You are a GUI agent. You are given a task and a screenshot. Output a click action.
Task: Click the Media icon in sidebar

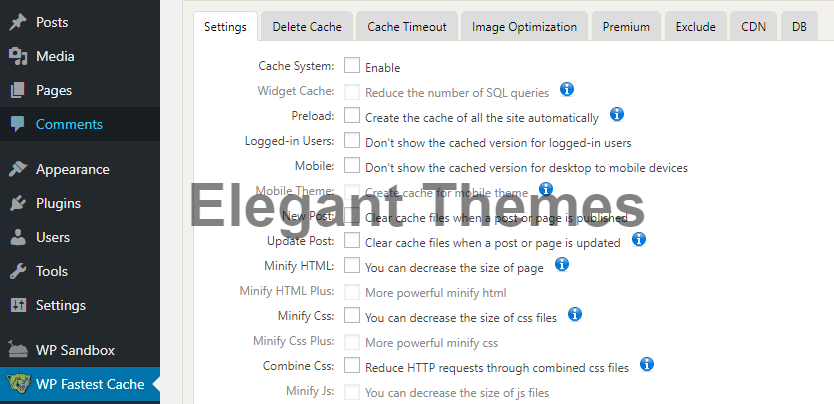coord(18,56)
